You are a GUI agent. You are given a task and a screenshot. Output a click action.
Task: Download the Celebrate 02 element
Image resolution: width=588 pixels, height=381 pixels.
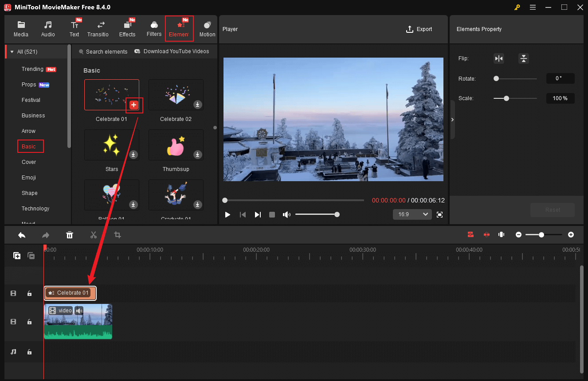(197, 105)
